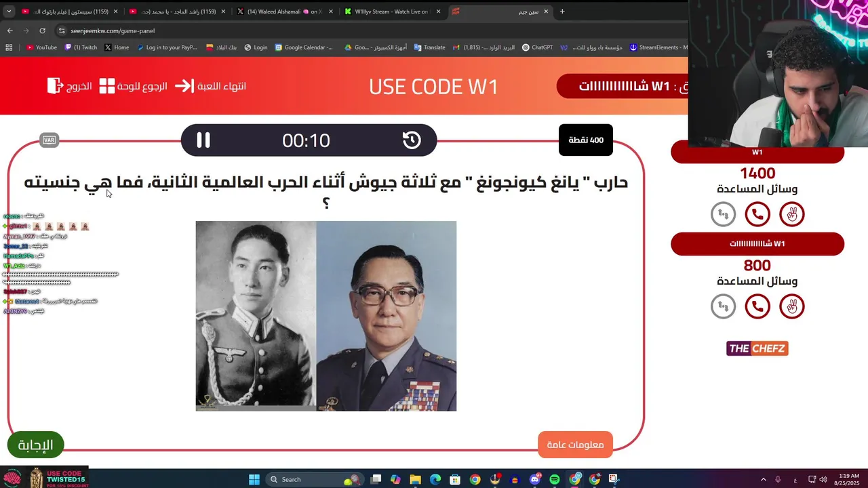Go back in browser history
Screen dimensions: 868x488
[9, 30]
